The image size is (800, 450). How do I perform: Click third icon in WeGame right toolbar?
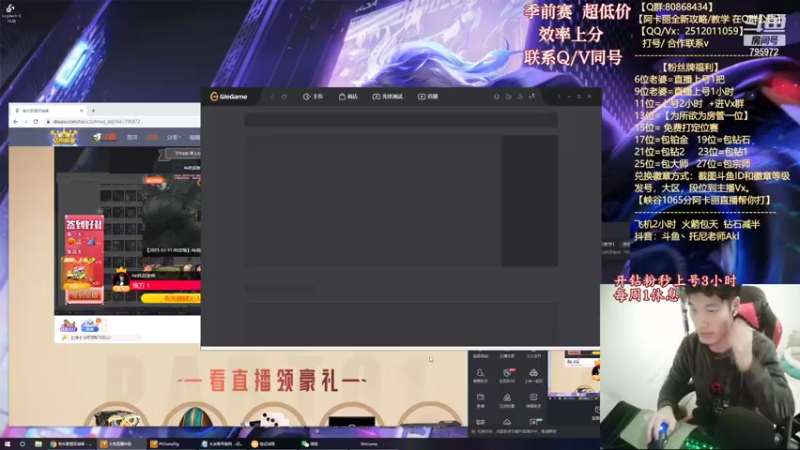pos(520,96)
